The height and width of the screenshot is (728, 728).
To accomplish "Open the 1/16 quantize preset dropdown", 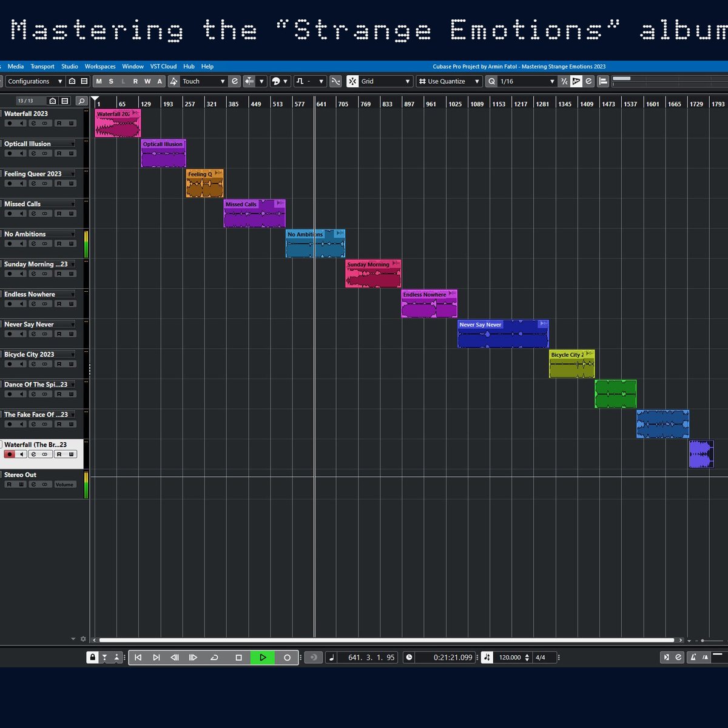I will click(x=527, y=81).
